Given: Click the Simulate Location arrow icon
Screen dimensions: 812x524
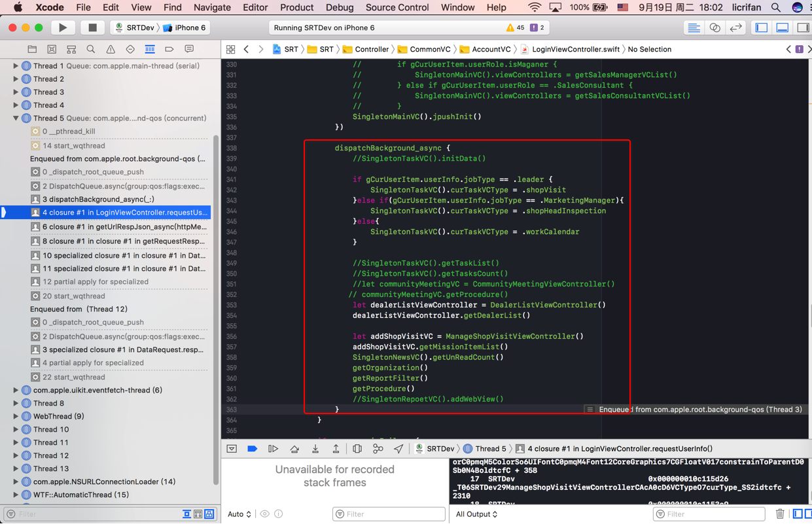Looking at the screenshot, I should [x=398, y=449].
